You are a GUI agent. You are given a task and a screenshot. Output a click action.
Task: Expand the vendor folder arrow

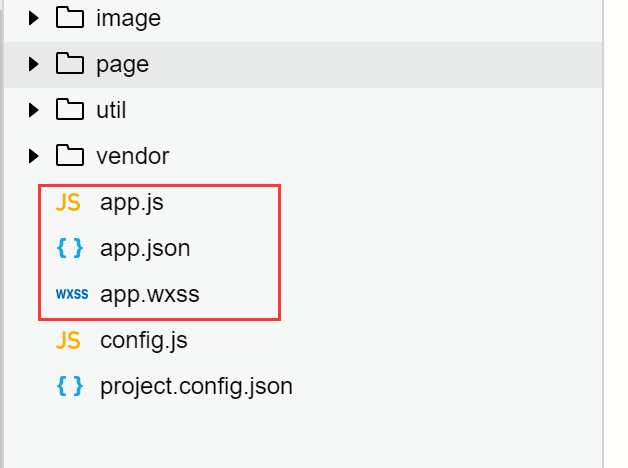pos(34,156)
